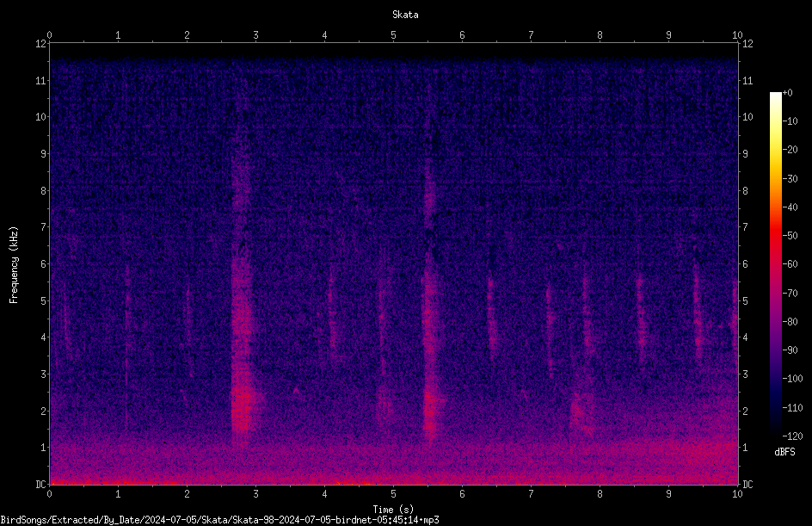
Task: Click the "6" tick on the right frequency axis
Action: coord(745,263)
